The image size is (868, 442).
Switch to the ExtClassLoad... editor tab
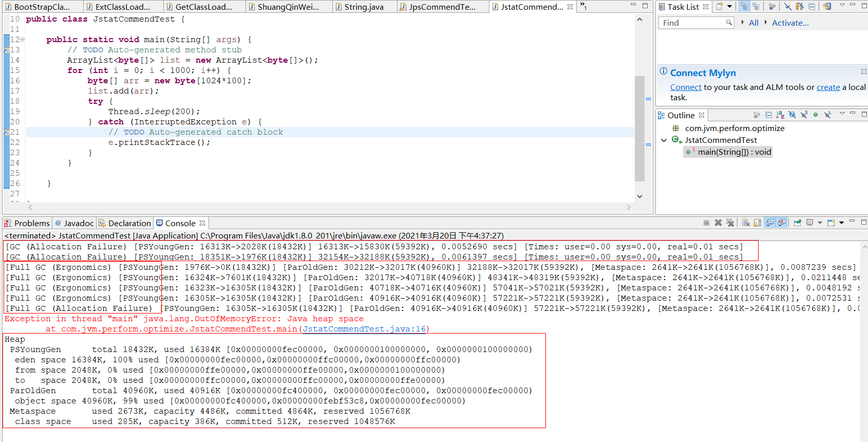(x=123, y=7)
